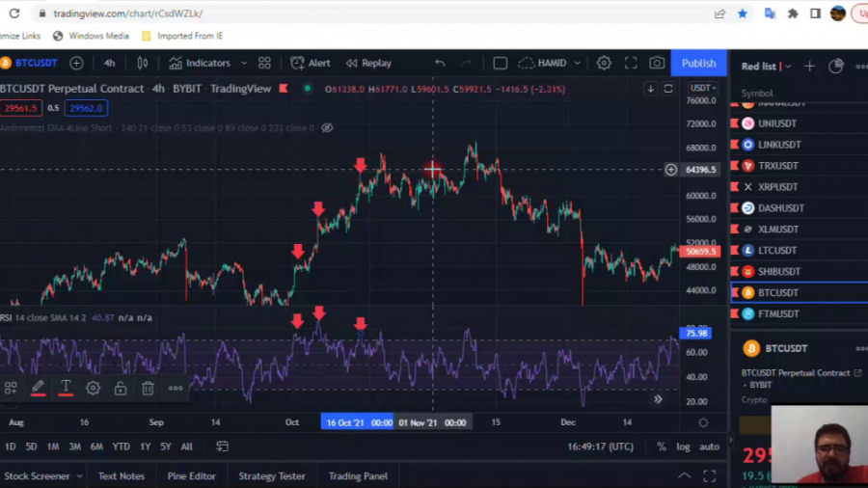Toggle log scale on price axis
The width and height of the screenshot is (868, 488).
(x=683, y=447)
